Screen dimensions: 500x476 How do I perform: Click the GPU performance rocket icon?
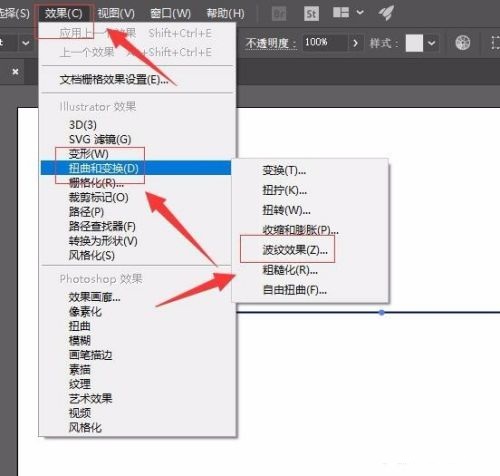tap(386, 13)
